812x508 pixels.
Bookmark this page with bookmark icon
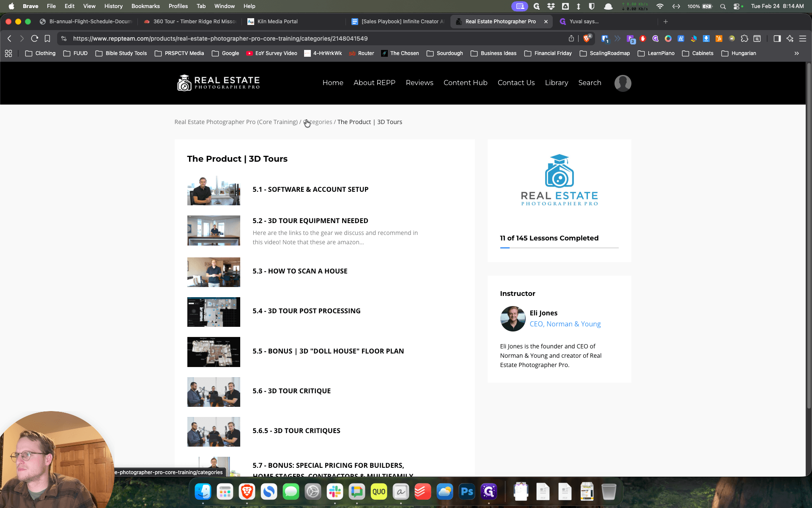47,39
